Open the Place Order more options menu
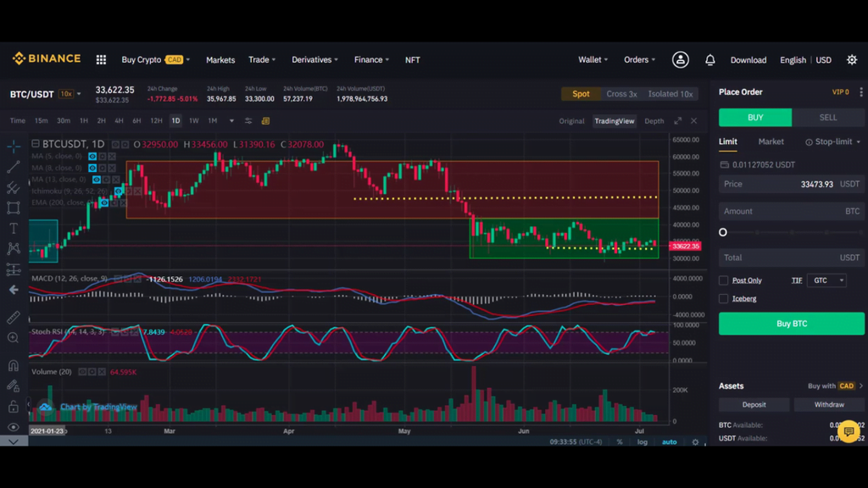868x488 pixels. coord(861,91)
